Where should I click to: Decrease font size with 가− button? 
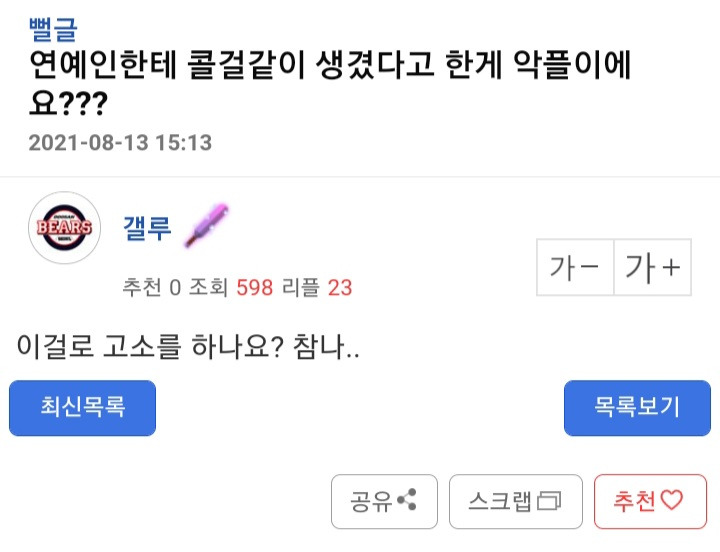click(x=575, y=267)
